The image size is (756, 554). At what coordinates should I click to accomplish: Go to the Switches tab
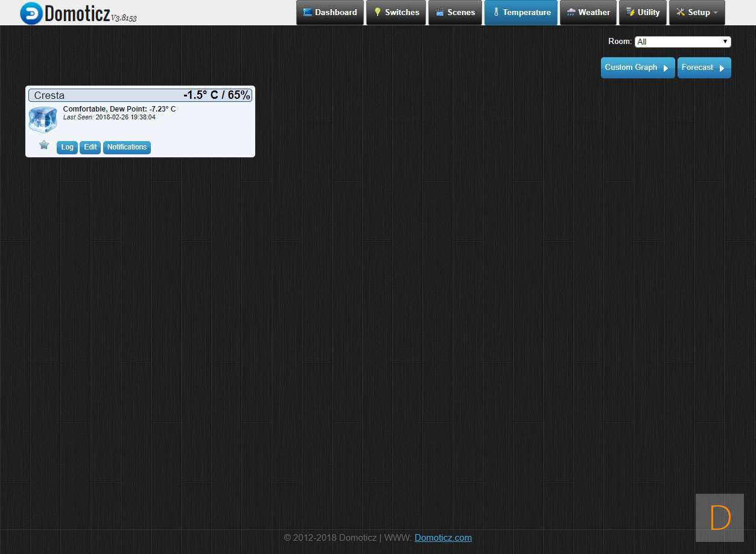[396, 13]
